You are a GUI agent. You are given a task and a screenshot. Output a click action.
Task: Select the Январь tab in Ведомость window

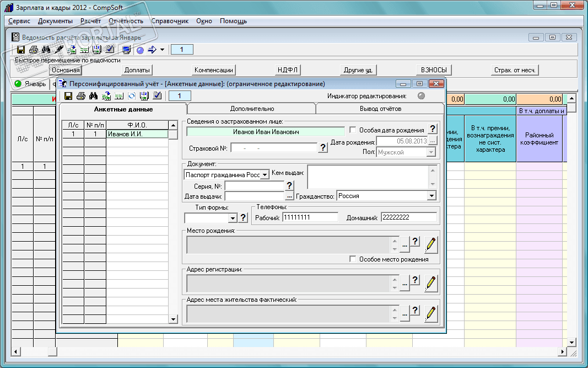point(31,84)
